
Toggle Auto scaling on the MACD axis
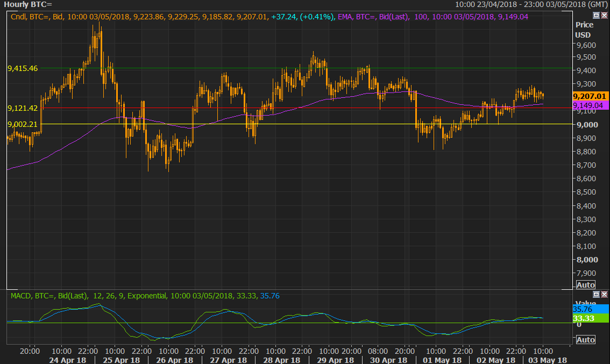click(585, 340)
